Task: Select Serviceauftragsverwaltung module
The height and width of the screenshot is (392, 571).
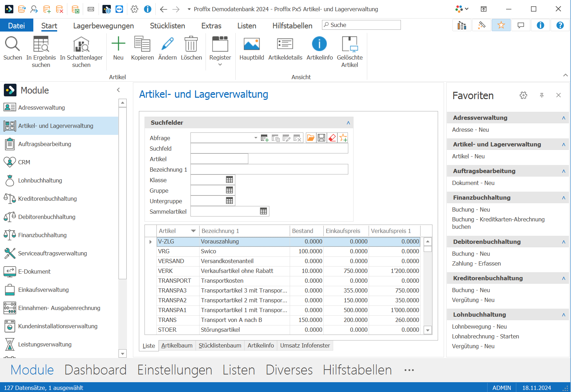Action: tap(59, 253)
